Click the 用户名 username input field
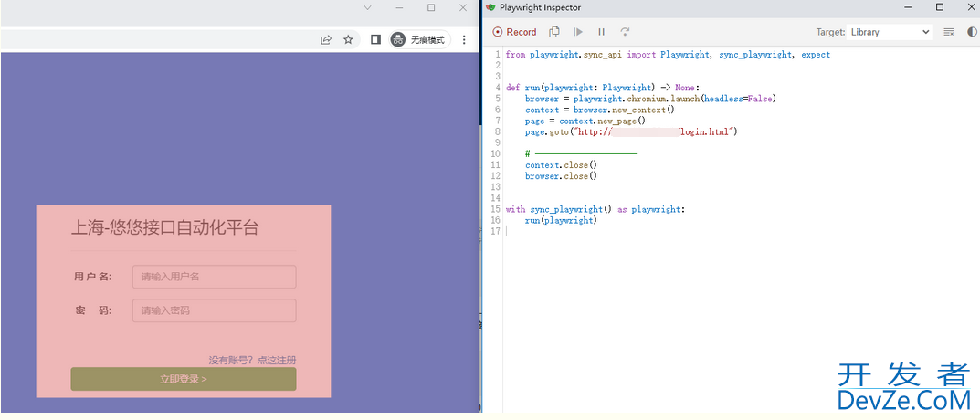Viewport: 980px width, 420px height. [x=215, y=277]
